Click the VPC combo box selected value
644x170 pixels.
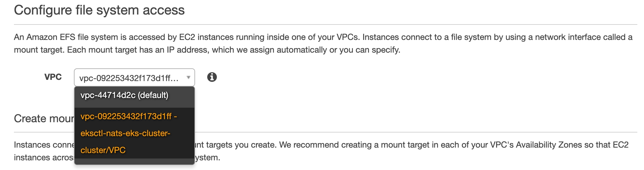129,78
